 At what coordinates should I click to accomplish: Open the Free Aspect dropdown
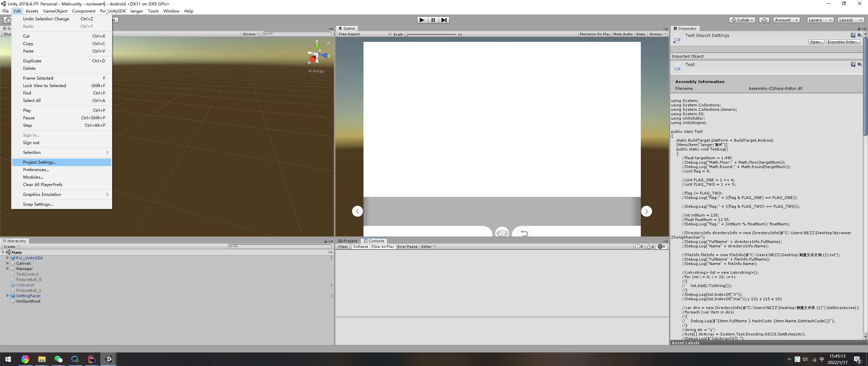(364, 34)
